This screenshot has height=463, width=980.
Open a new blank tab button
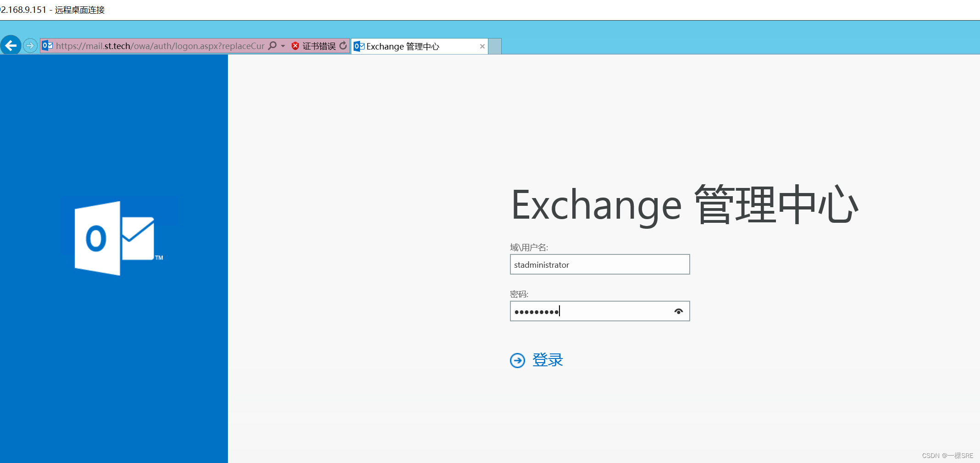pyautogui.click(x=495, y=46)
